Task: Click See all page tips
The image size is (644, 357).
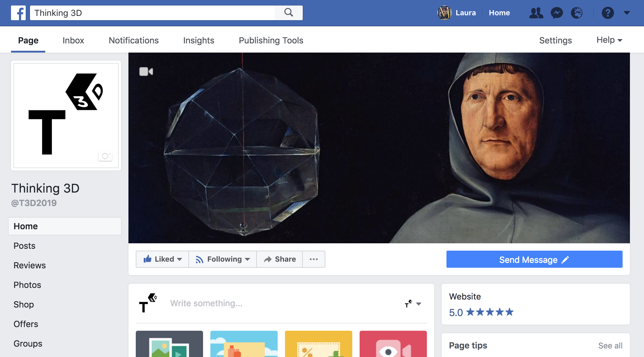Action: (610, 346)
